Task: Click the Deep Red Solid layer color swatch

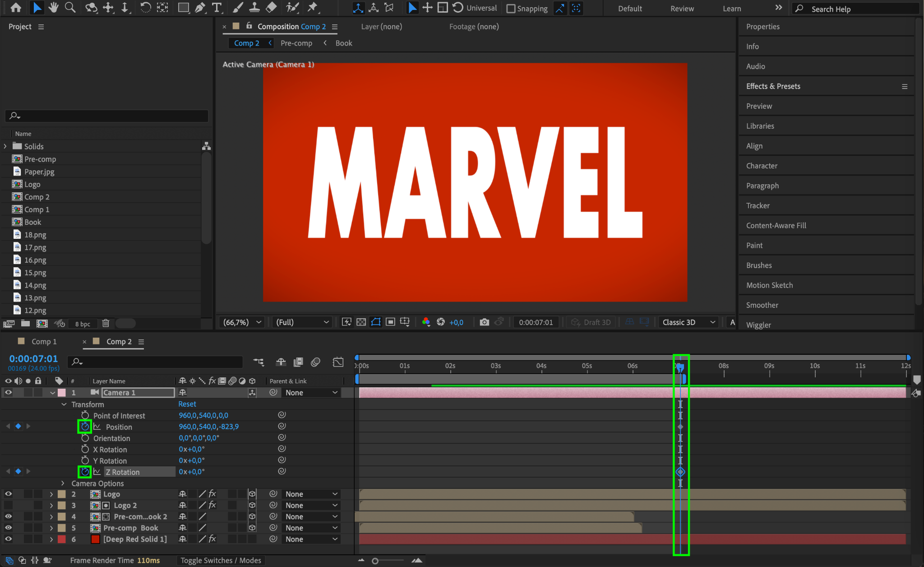Action: tap(62, 539)
